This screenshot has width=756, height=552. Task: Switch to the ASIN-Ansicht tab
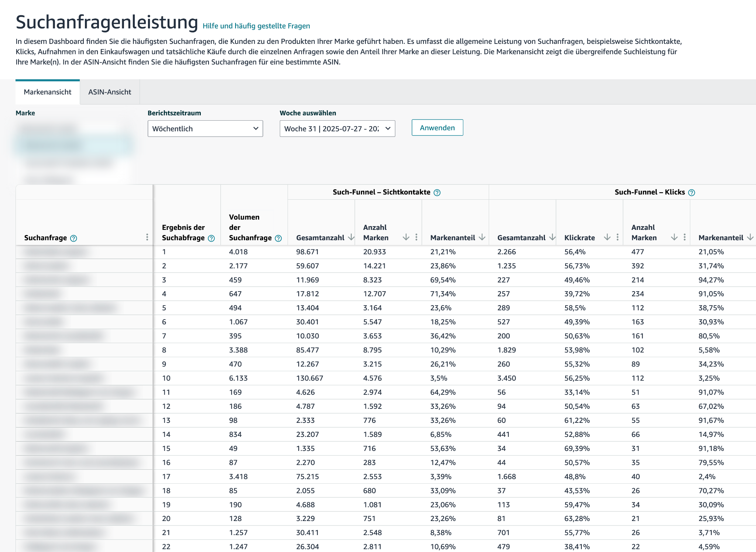click(x=110, y=92)
